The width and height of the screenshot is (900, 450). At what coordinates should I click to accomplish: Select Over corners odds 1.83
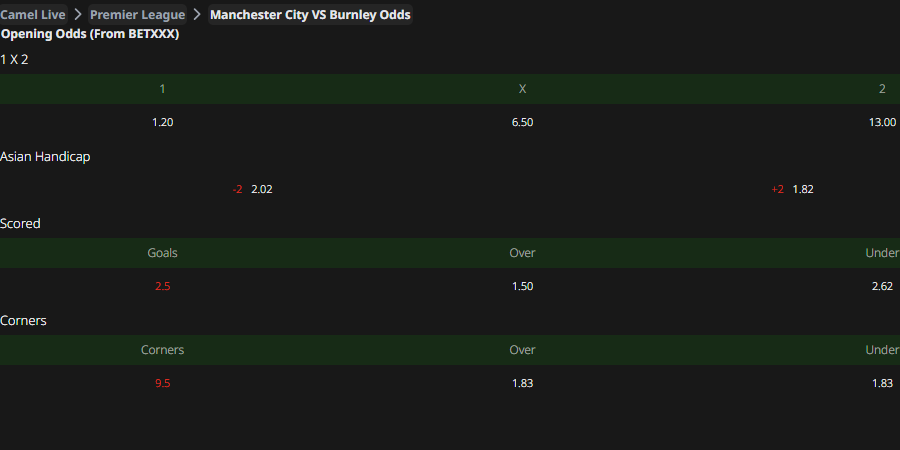[x=522, y=383]
